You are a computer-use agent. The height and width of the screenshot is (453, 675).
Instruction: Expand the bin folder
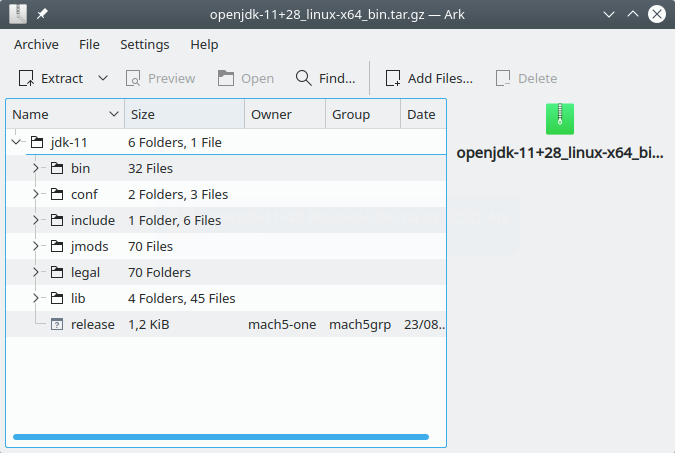click(36, 168)
